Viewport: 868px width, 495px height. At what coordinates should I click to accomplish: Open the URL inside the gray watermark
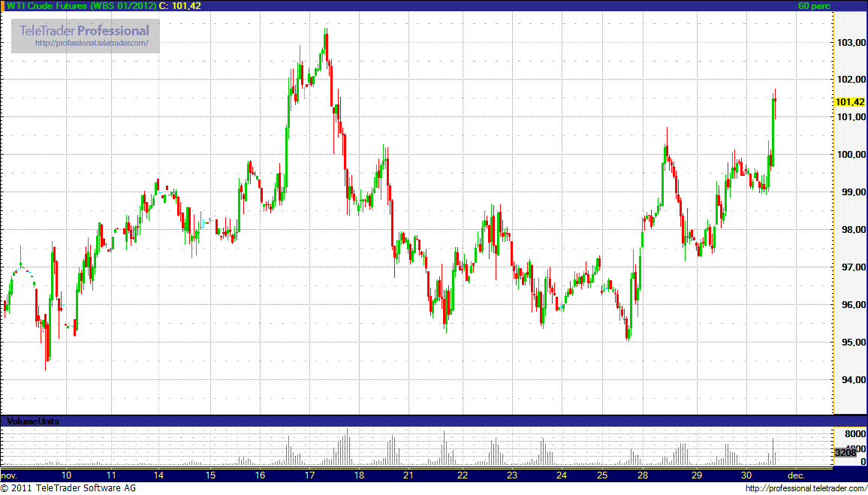[x=97, y=44]
